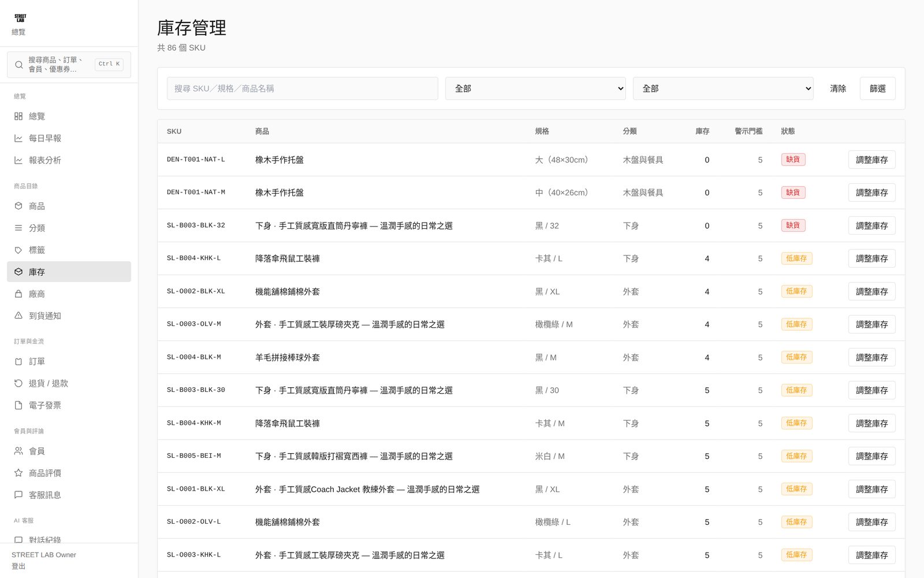924x578 pixels.
Task: Click the search magnifier icon in sidebar
Action: [19, 65]
